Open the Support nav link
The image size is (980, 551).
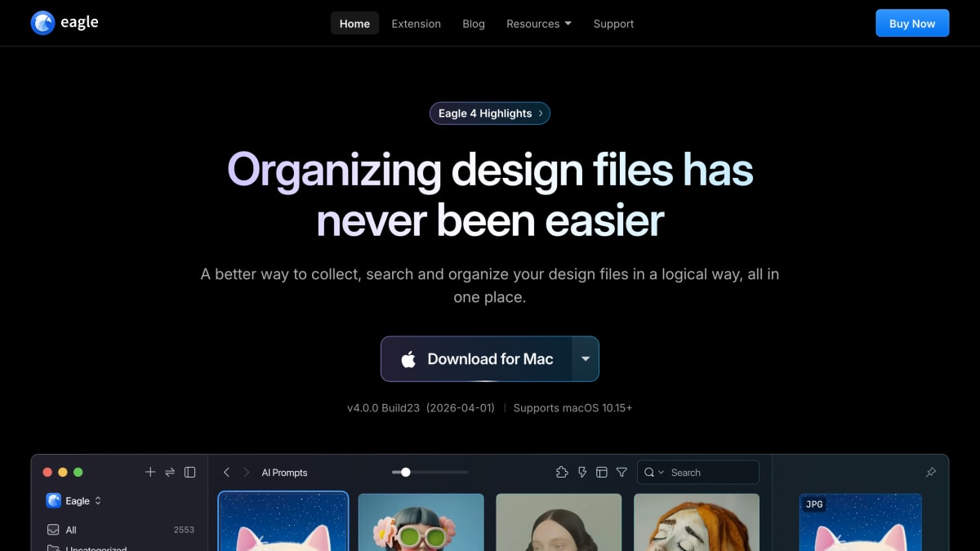(613, 24)
